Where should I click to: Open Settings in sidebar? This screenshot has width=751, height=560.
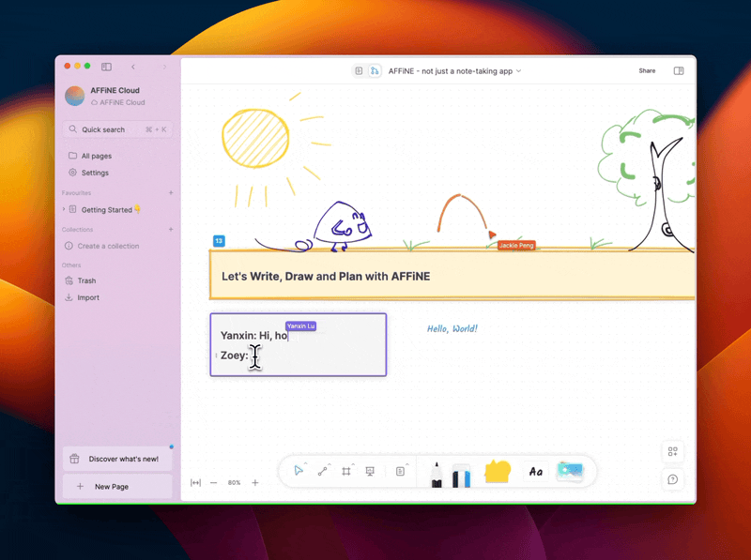(x=95, y=173)
